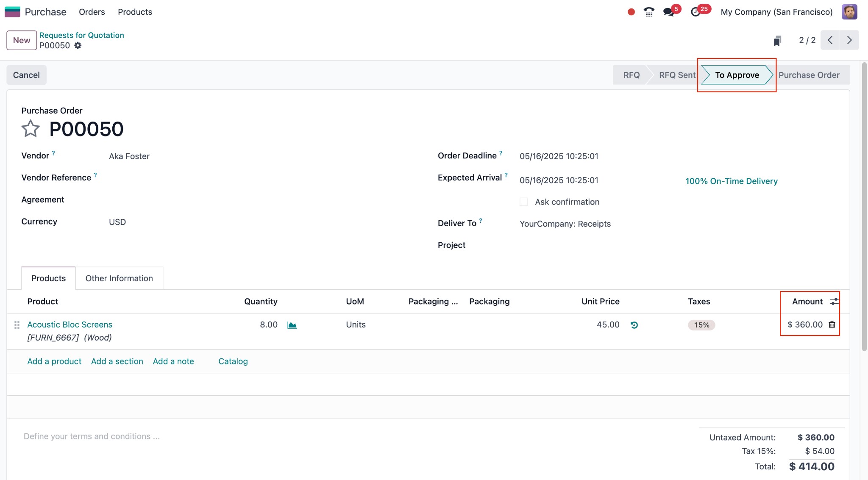Enable the Ask confirmation checkbox
Viewport: 868px width, 480px height.
click(x=524, y=202)
